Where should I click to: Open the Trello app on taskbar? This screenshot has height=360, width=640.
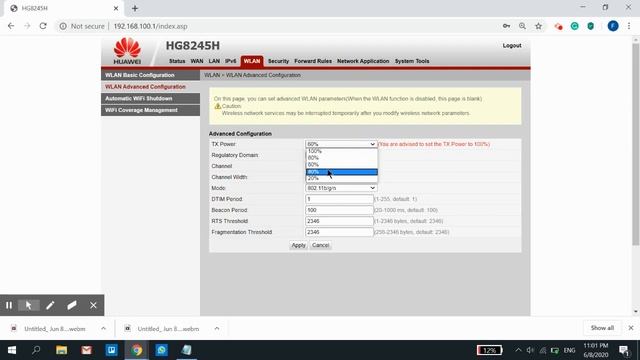pos(111,350)
